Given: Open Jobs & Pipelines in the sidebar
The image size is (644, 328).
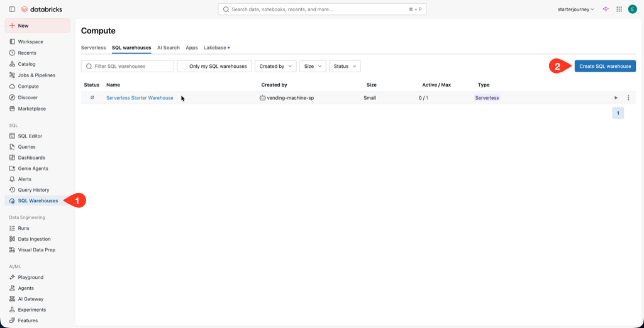Looking at the screenshot, I should (x=37, y=75).
